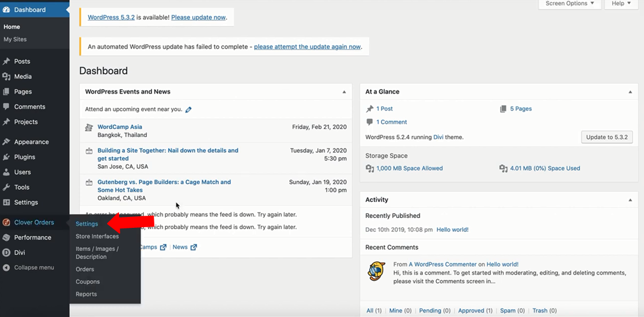Viewport: 644px width, 317px height.
Task: Collapse the At a Glance panel
Action: (x=630, y=92)
